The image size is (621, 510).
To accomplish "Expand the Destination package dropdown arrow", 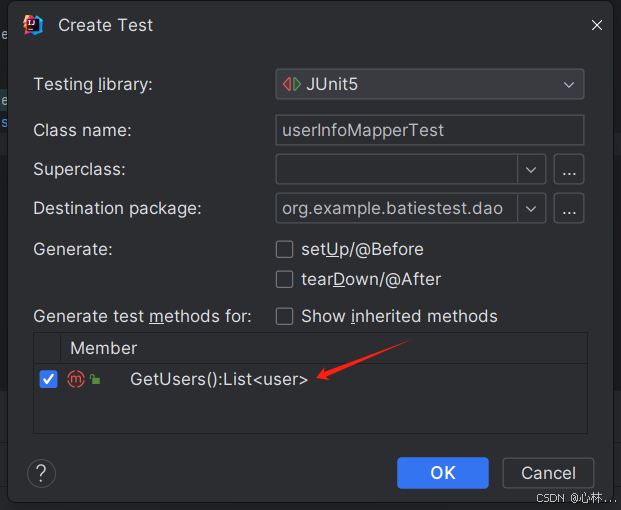I will 531,208.
